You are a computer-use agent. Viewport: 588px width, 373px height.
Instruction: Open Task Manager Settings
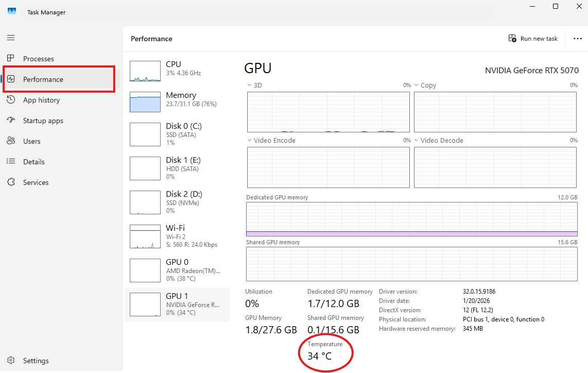[x=34, y=361]
